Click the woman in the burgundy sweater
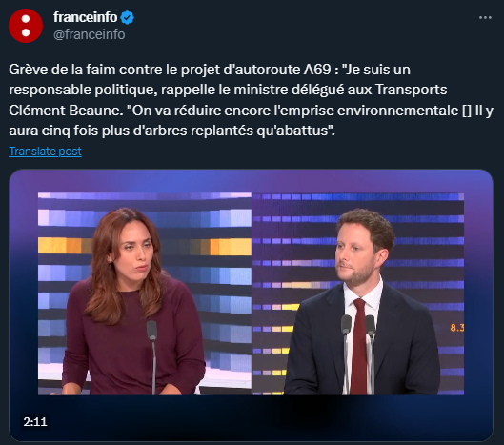504x445 pixels. pos(131,302)
